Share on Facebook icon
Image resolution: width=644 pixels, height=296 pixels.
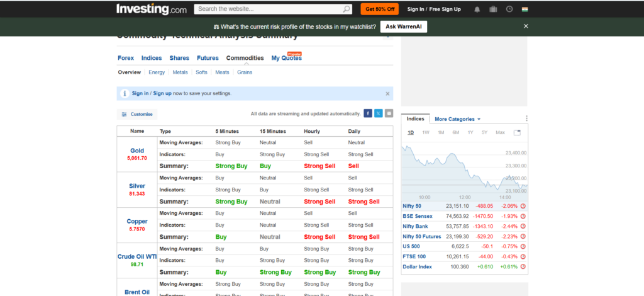[x=368, y=114]
